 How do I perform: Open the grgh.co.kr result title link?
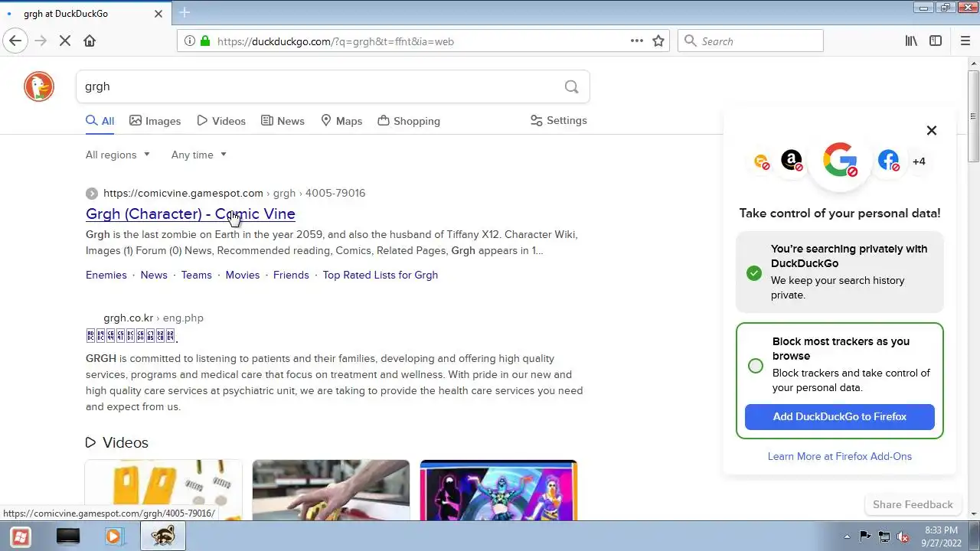pyautogui.click(x=132, y=335)
